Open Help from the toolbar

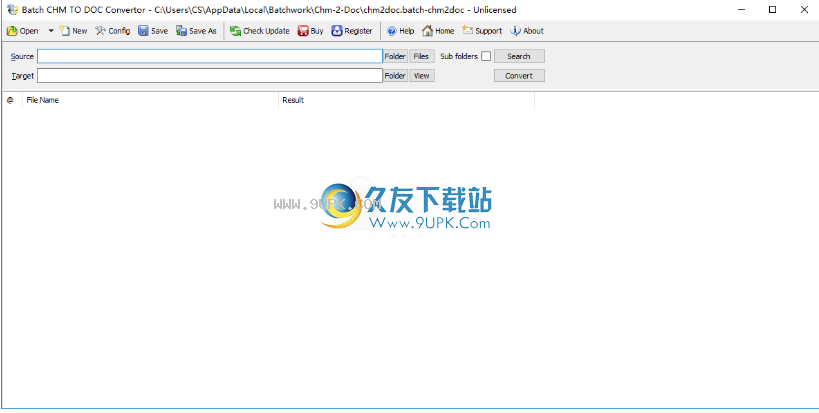[400, 31]
